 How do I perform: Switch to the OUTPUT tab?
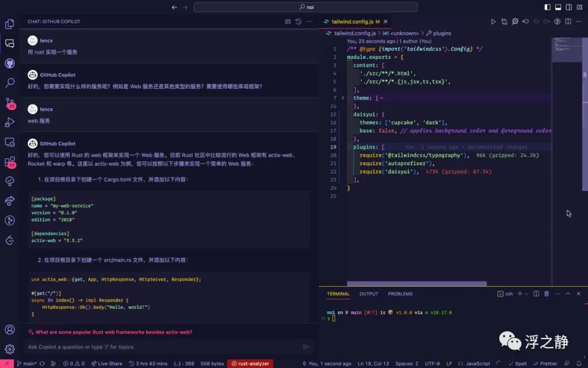click(369, 294)
